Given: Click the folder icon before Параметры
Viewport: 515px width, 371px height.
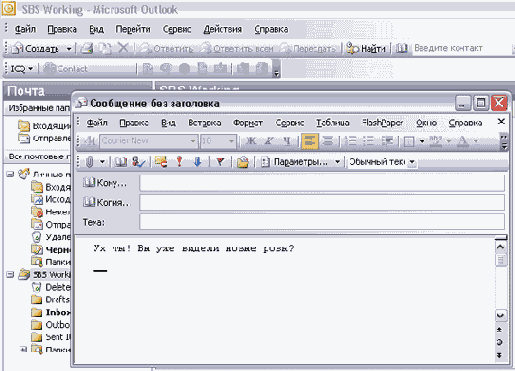Looking at the screenshot, I should [x=243, y=162].
